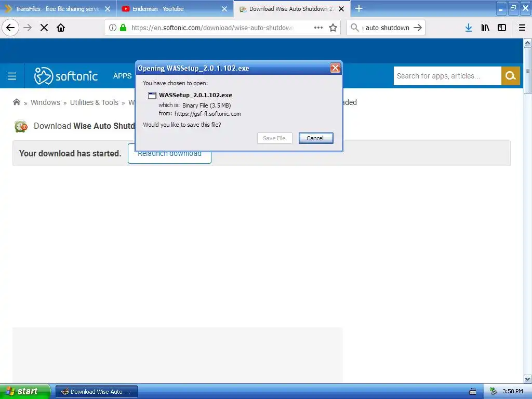Submit search with the arrow in search box

(418, 28)
